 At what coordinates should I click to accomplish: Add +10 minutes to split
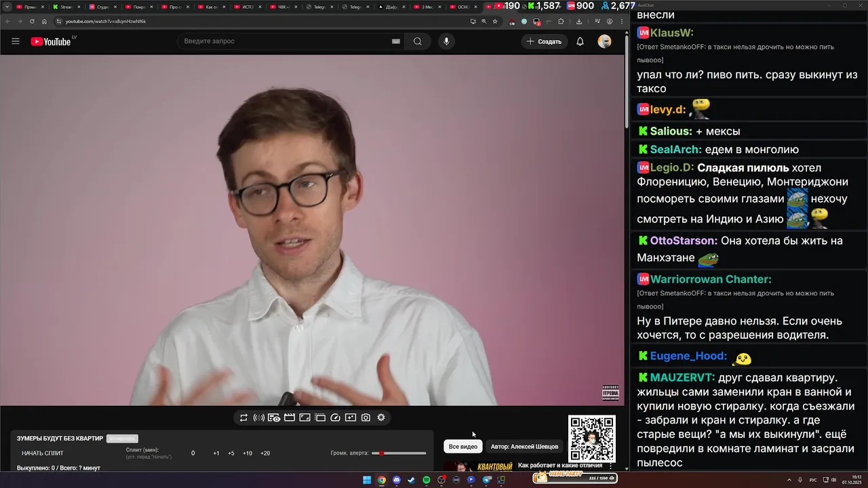click(x=248, y=453)
